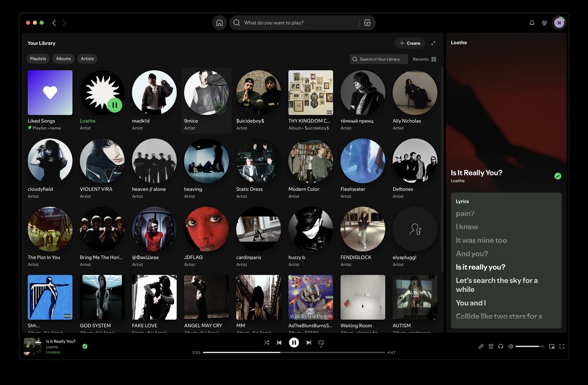
Task: Toggle the queue panel
Action: 491,346
